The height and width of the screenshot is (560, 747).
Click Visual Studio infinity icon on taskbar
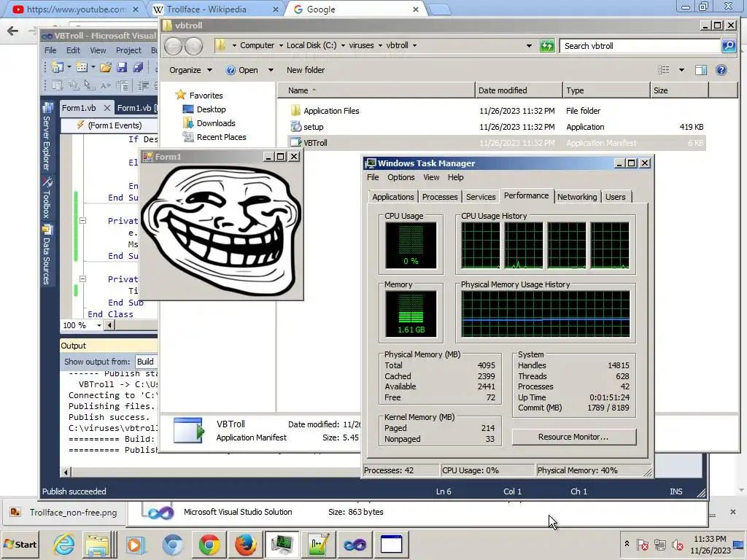click(355, 544)
